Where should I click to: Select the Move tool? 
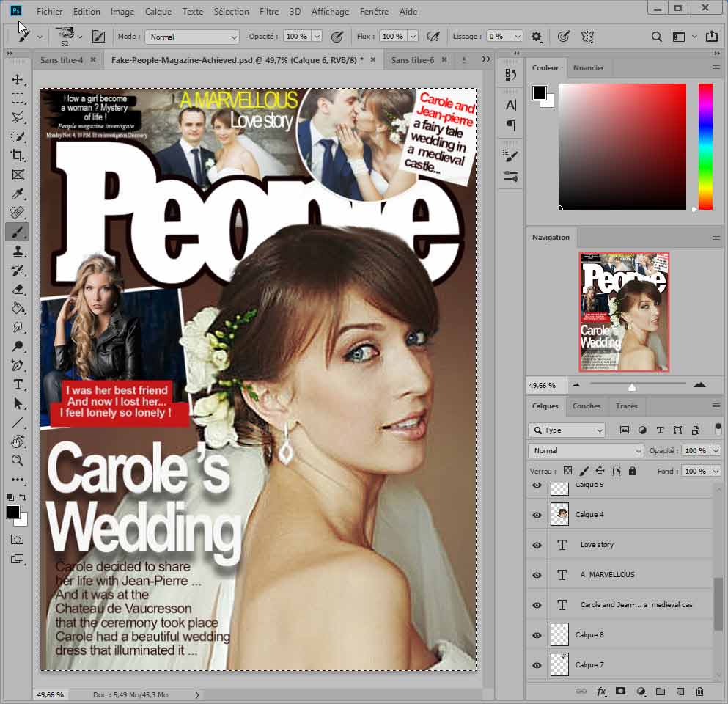18,79
